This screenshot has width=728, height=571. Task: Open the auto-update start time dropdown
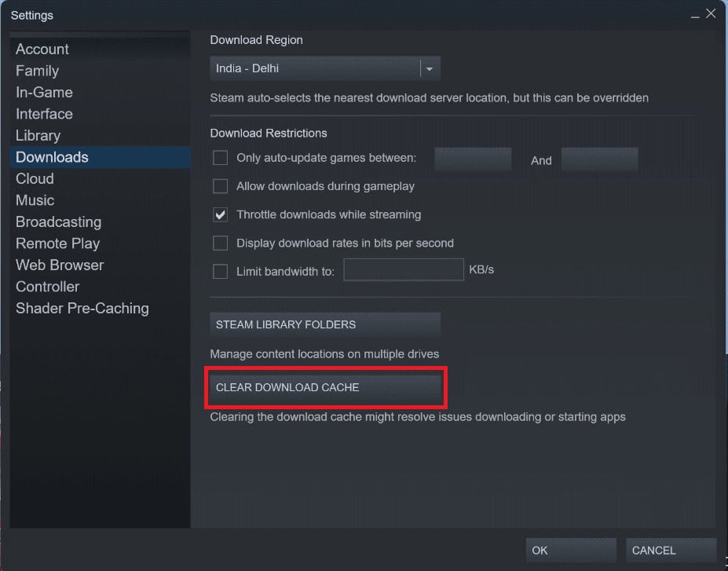473,159
